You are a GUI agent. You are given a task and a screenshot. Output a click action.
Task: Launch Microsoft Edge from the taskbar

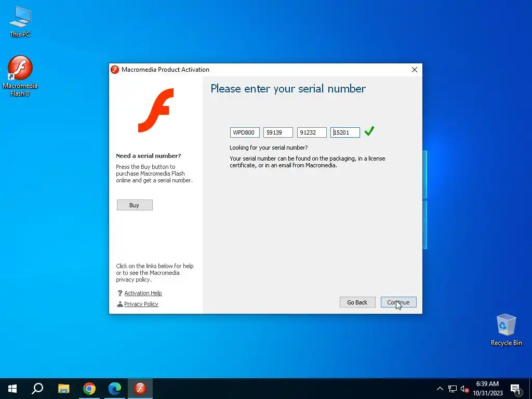(x=115, y=389)
